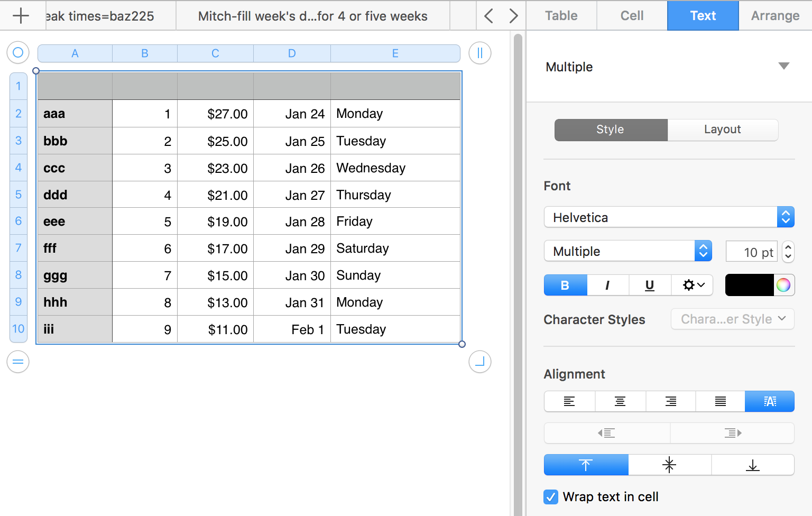Image resolution: width=812 pixels, height=516 pixels.
Task: Increase text indent
Action: (x=732, y=433)
